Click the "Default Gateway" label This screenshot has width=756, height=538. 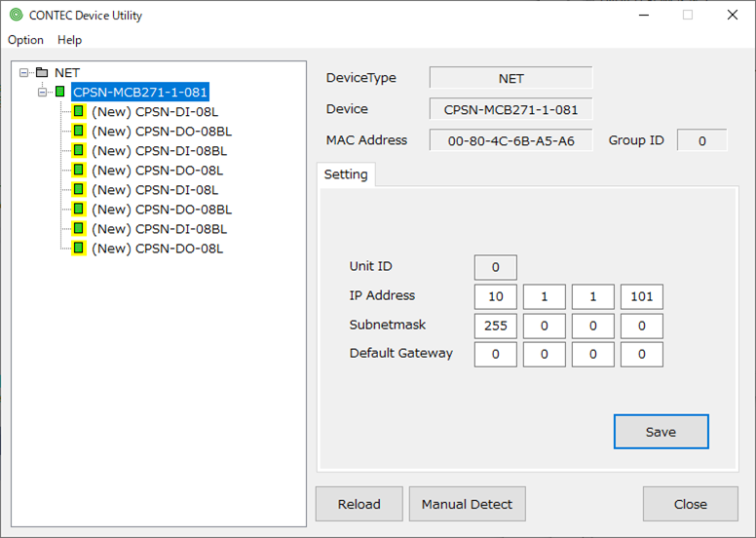tap(401, 353)
